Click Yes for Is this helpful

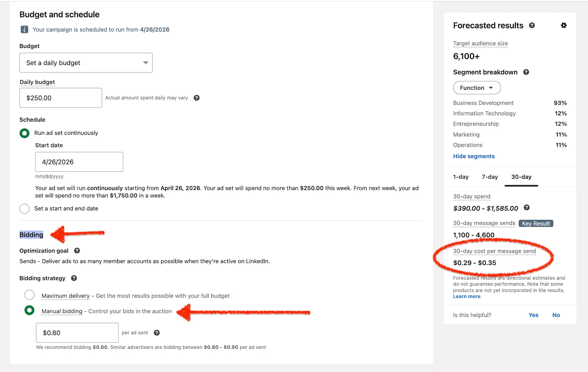pos(533,315)
